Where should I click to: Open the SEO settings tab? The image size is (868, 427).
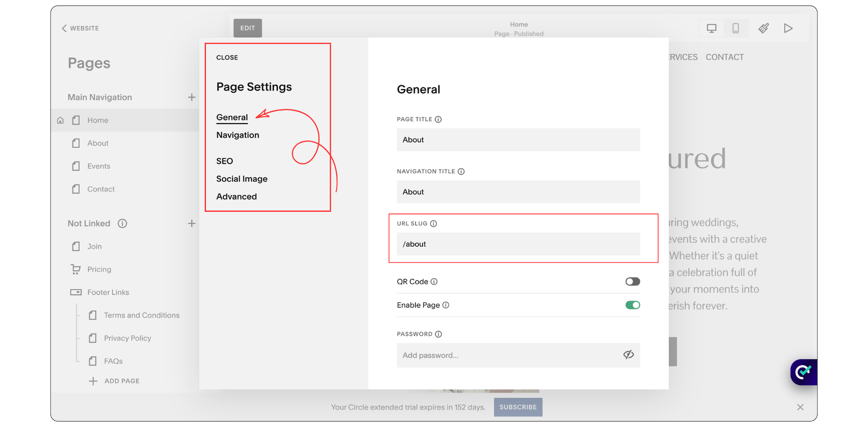click(x=225, y=161)
